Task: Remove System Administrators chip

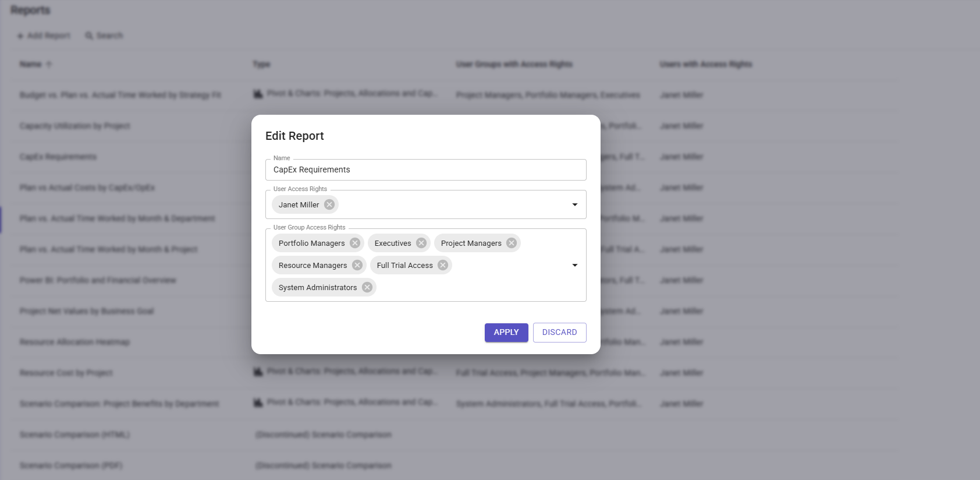Action: click(x=367, y=287)
